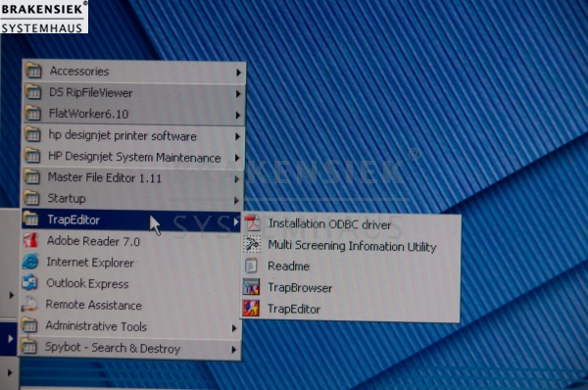This screenshot has width=588, height=390.
Task: Open HP Designjet System Maintenance folder
Action: point(132,157)
